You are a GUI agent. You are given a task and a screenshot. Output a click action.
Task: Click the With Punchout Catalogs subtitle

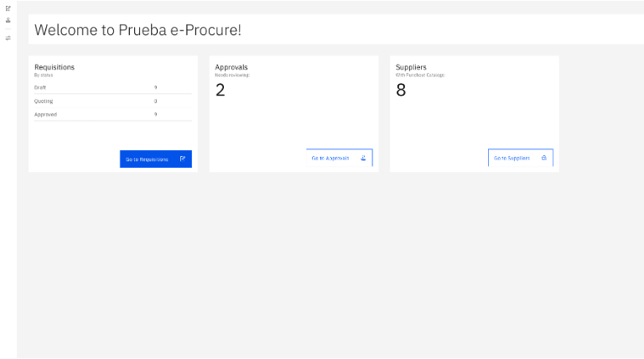(x=420, y=75)
